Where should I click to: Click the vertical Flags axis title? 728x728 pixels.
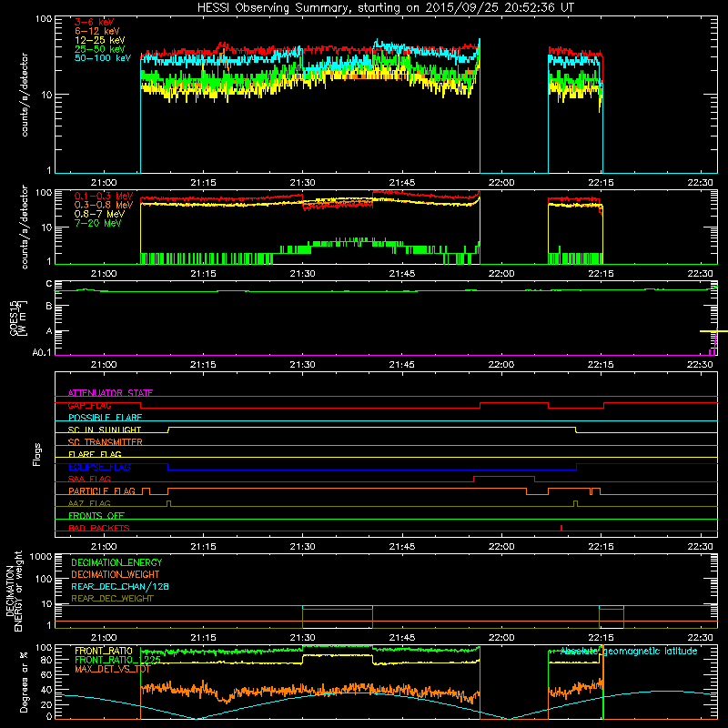pyautogui.click(x=36, y=454)
